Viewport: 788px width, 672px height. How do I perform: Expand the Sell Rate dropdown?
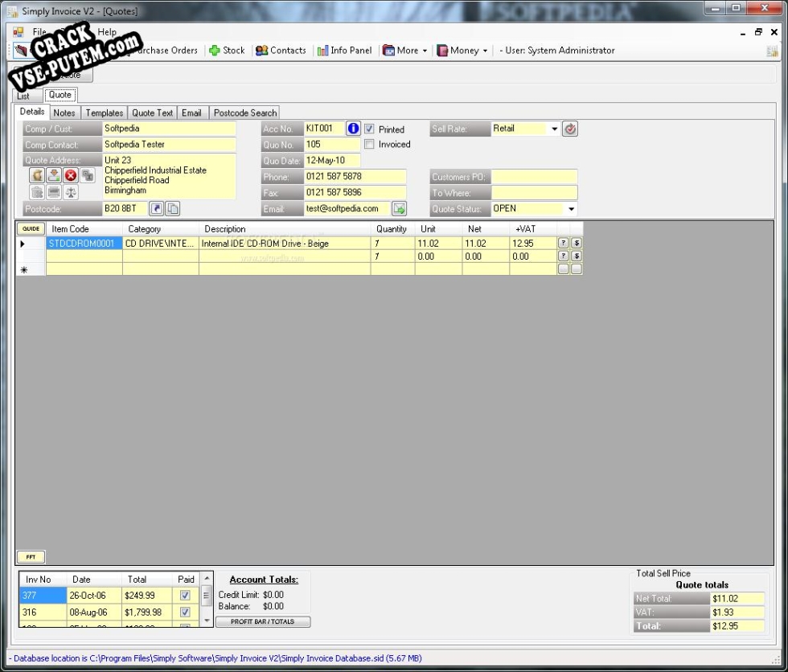click(x=555, y=129)
